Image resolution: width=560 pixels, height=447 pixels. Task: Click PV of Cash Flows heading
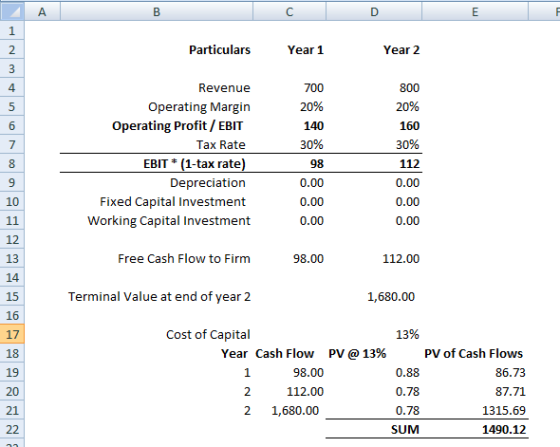pyautogui.click(x=474, y=353)
